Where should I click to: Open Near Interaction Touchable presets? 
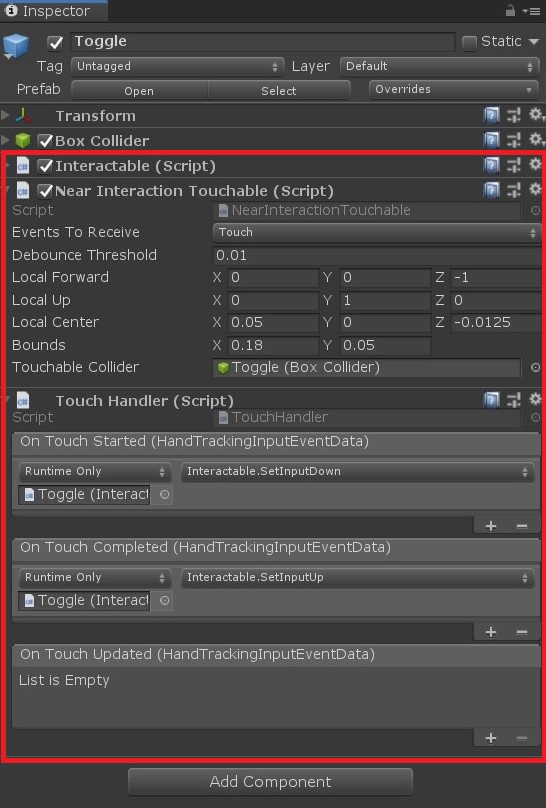[514, 190]
